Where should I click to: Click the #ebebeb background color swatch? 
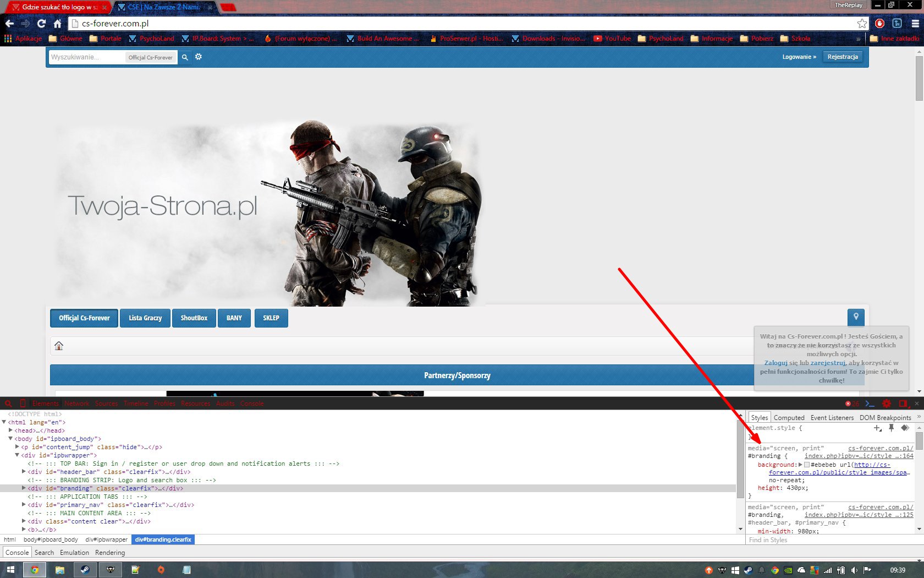[x=807, y=465]
